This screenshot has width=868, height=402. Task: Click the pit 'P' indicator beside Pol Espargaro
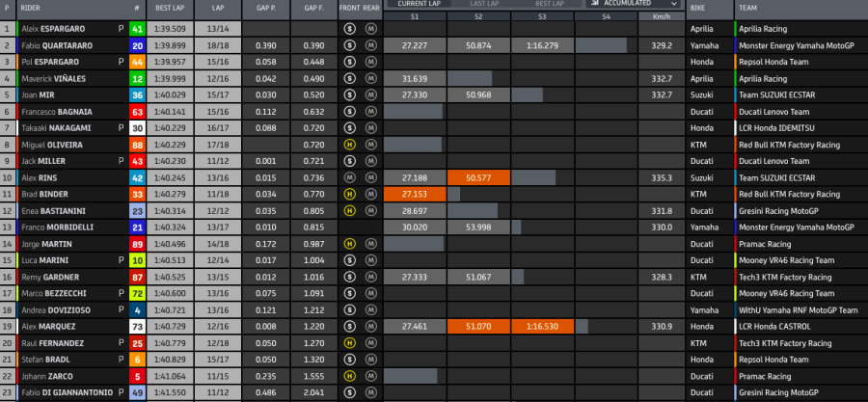coord(121,62)
